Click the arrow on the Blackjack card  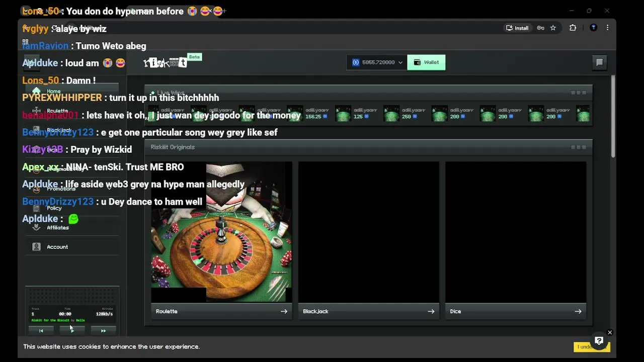(x=431, y=311)
